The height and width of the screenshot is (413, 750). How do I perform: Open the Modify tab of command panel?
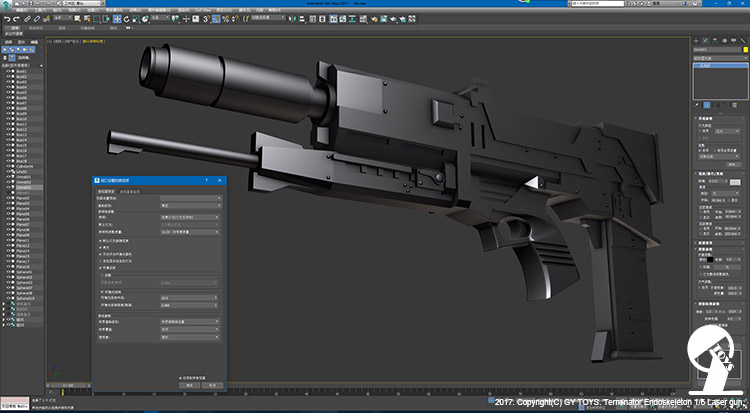(x=705, y=41)
